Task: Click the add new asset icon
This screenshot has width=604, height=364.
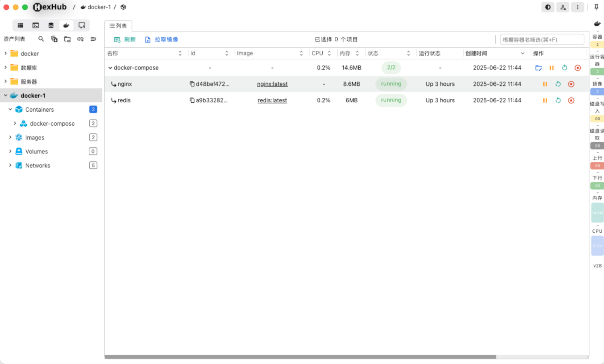Action: point(54,39)
